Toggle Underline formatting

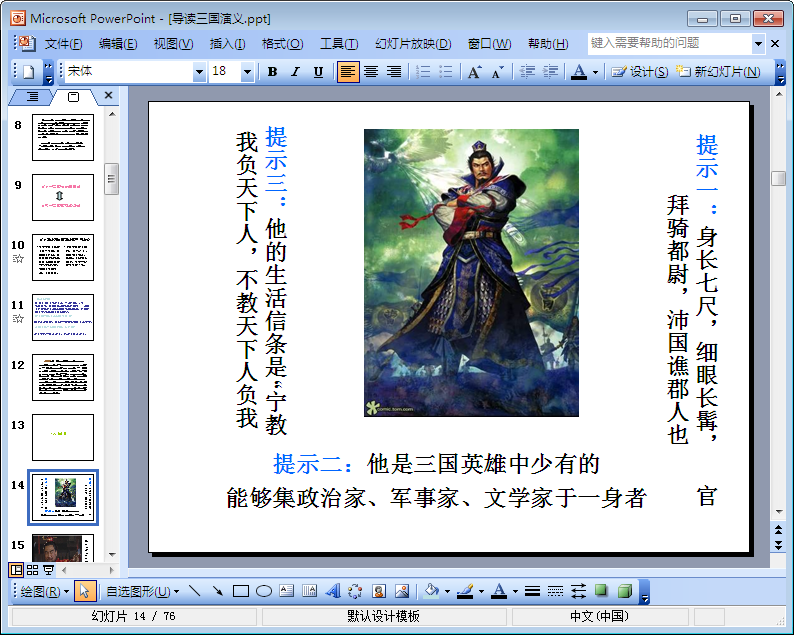click(x=318, y=72)
